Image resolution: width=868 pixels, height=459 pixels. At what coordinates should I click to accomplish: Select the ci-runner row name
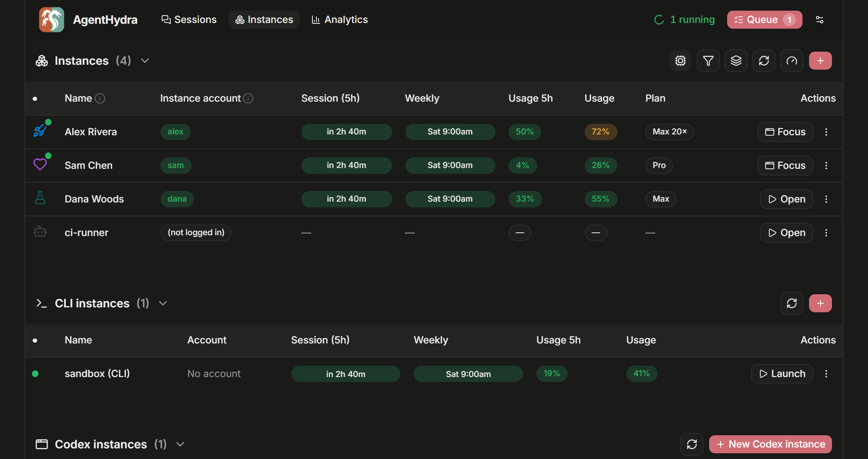[86, 233]
